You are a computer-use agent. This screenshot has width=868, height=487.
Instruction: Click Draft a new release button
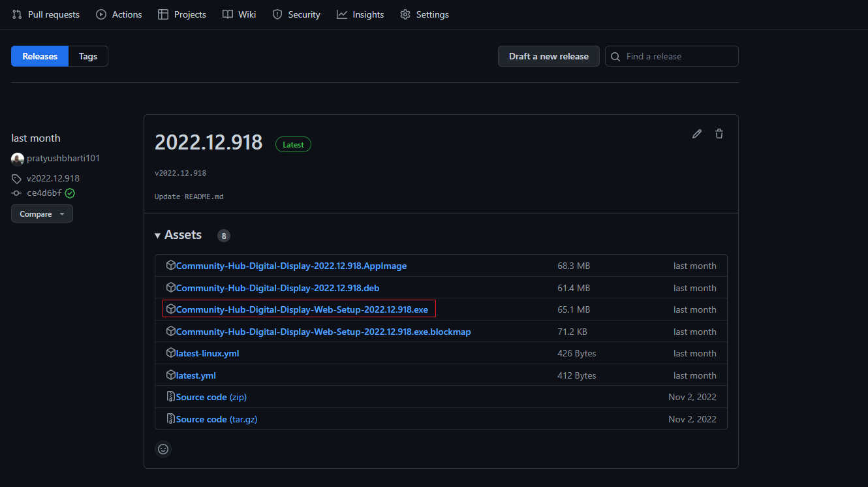(549, 56)
